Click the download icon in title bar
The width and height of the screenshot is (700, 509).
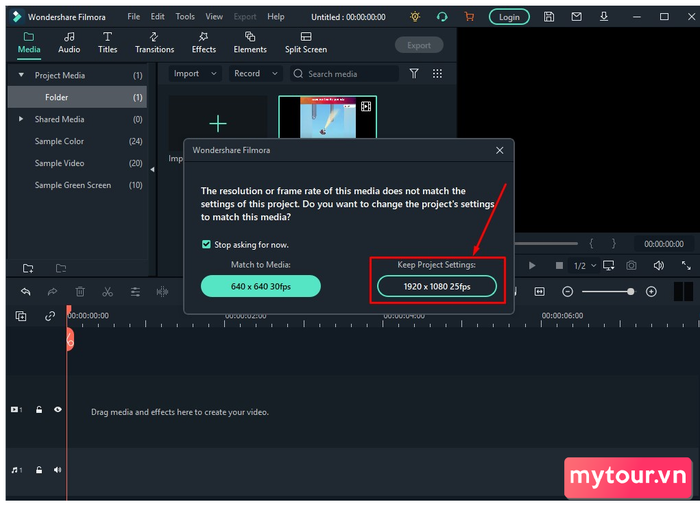pyautogui.click(x=604, y=17)
